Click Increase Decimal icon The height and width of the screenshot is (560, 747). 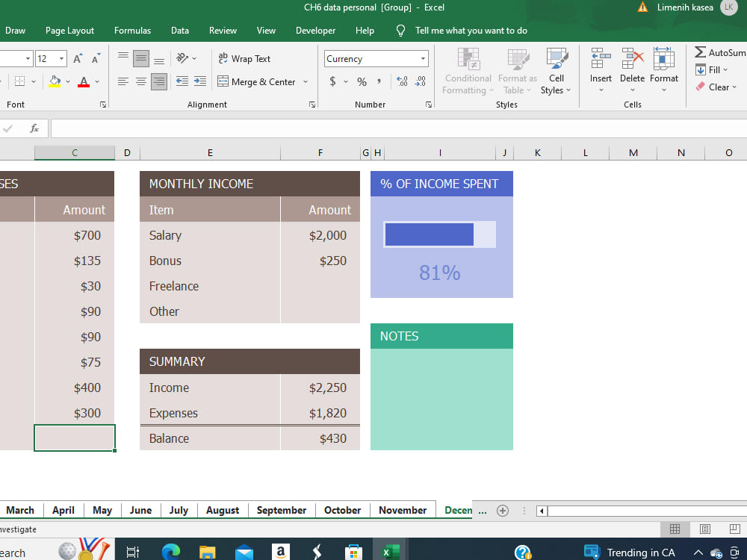tap(402, 81)
